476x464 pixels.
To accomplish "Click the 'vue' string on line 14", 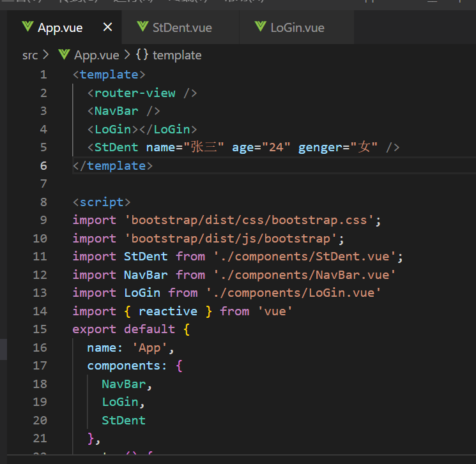I will [x=275, y=311].
